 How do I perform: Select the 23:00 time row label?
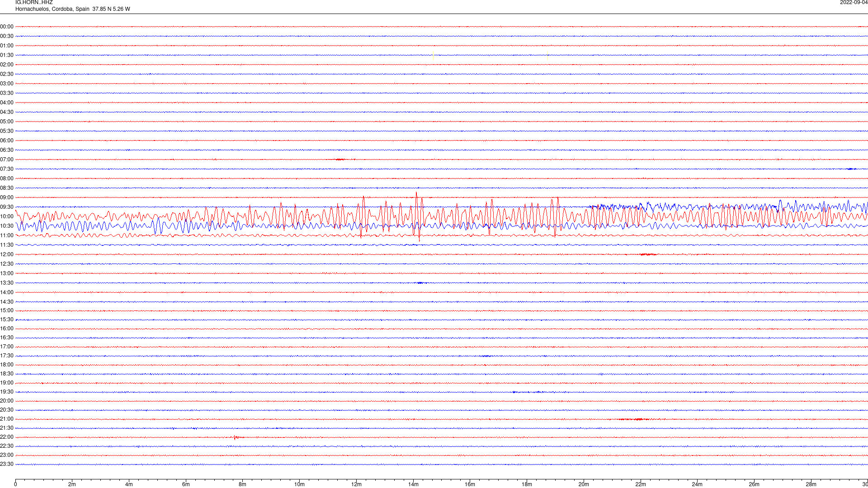pyautogui.click(x=7, y=455)
